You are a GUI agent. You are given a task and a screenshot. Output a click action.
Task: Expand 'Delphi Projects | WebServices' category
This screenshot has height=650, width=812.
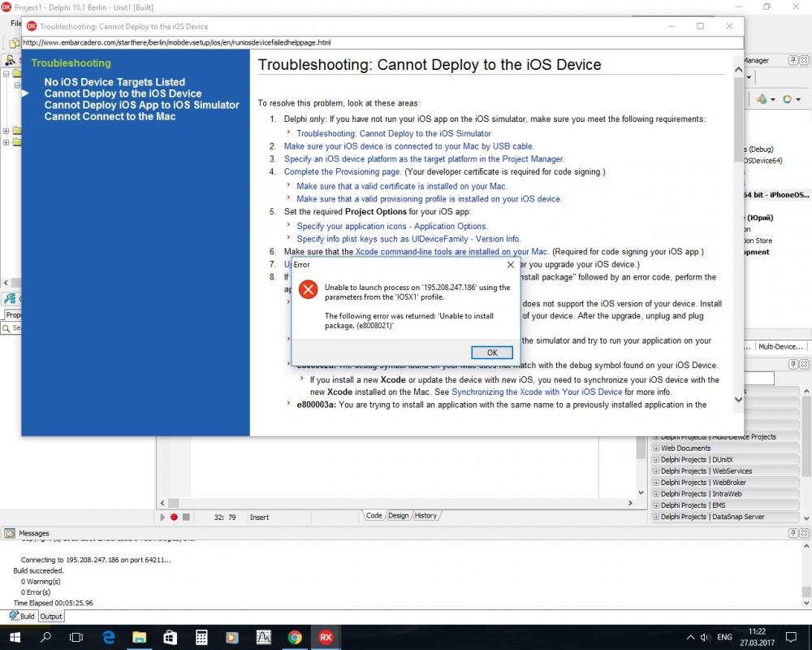pos(656,471)
